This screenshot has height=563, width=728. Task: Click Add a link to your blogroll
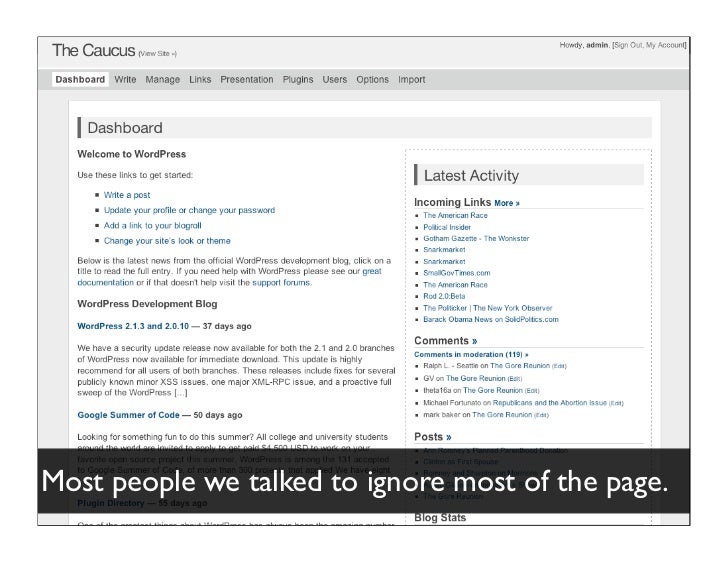[x=153, y=226]
